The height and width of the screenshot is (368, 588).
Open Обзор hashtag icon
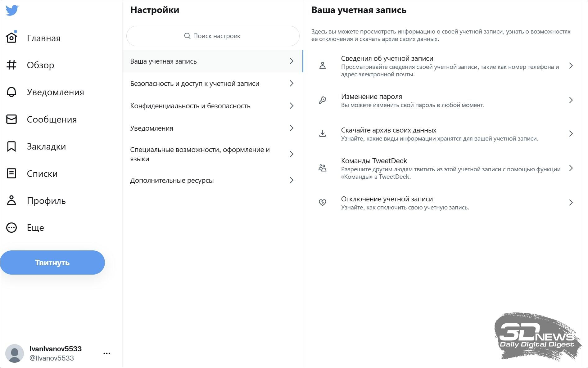(11, 65)
